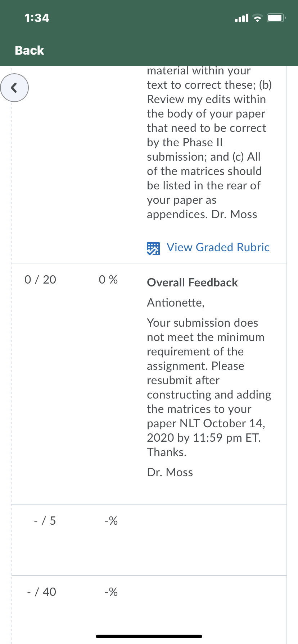Viewport: 298px width, 644px height.
Task: Tap the feedback paragraph about resubmitting matrices
Action: [209, 387]
